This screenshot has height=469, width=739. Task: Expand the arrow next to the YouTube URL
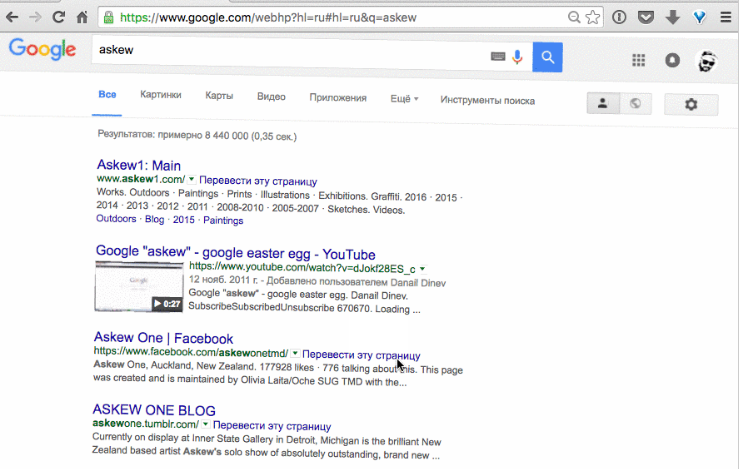click(422, 269)
